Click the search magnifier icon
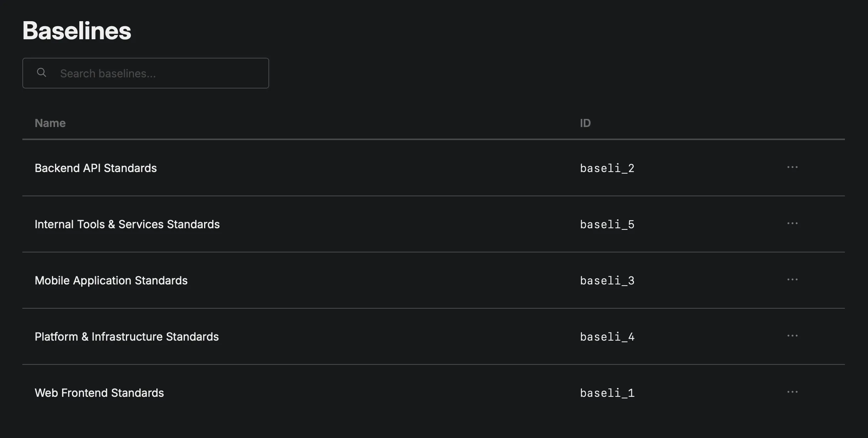The width and height of the screenshot is (868, 438). tap(42, 73)
